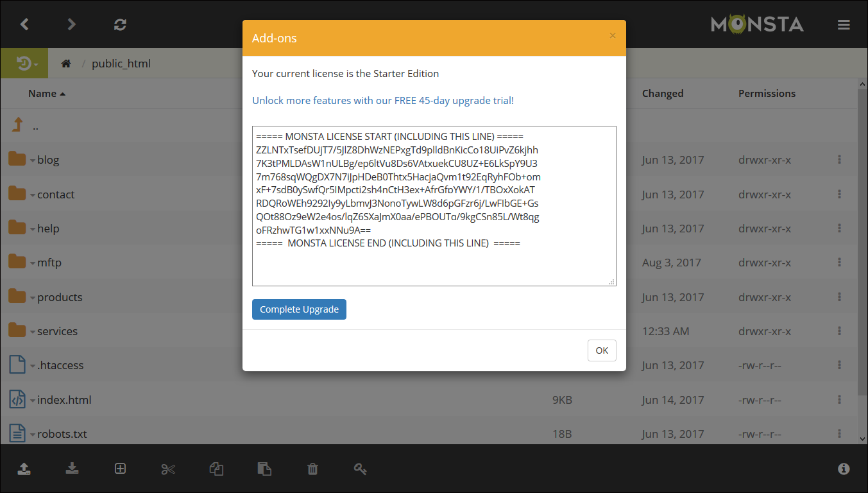Click the FREE 45-day upgrade trial link
Image resolution: width=868 pixels, height=493 pixels.
coord(383,101)
